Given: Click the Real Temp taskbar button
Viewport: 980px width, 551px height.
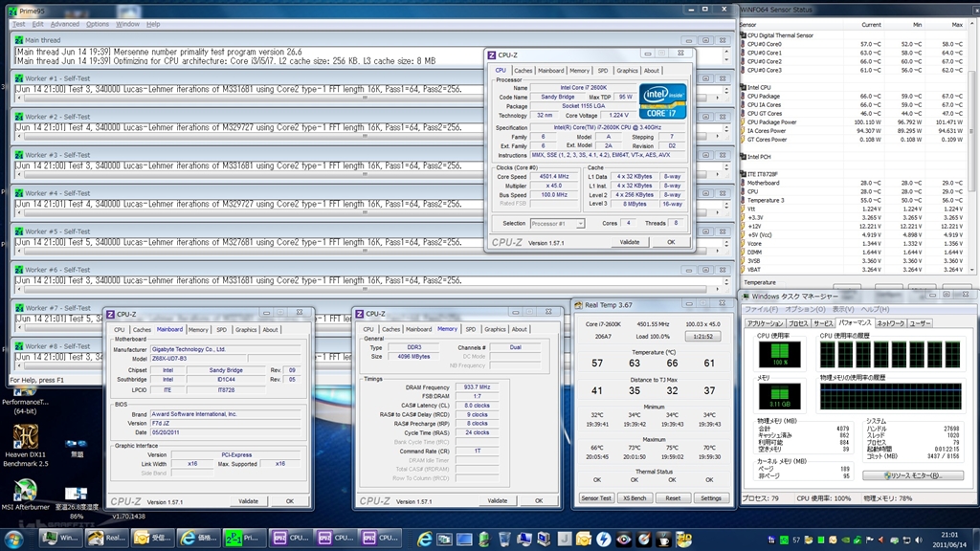Looking at the screenshot, I should (107, 538).
